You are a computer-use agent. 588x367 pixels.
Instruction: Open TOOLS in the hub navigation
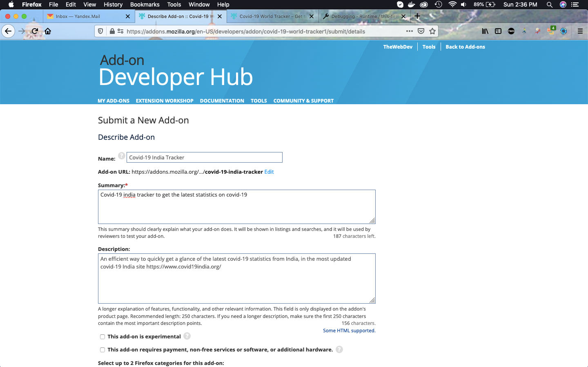tap(259, 101)
